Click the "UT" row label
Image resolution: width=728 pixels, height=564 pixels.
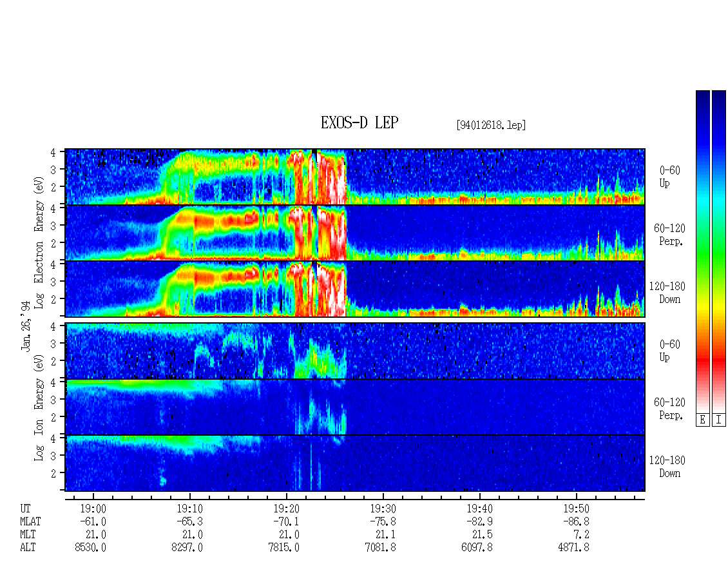point(25,509)
